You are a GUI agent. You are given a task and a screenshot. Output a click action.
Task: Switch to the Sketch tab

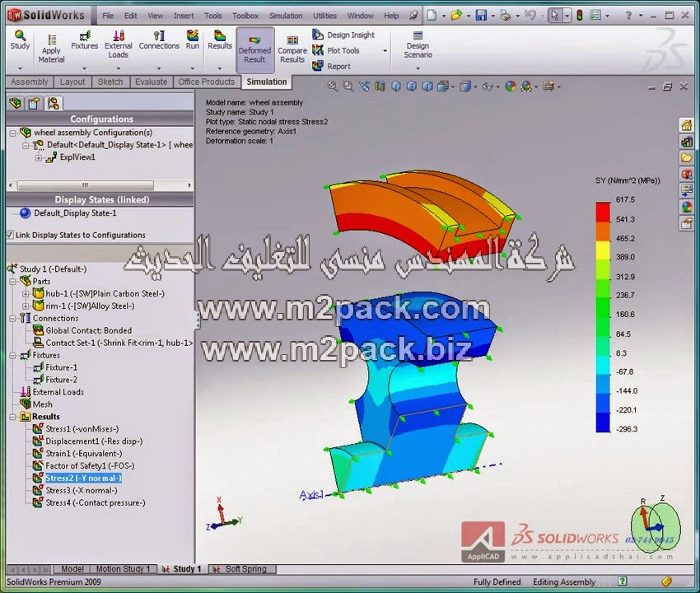point(110,82)
